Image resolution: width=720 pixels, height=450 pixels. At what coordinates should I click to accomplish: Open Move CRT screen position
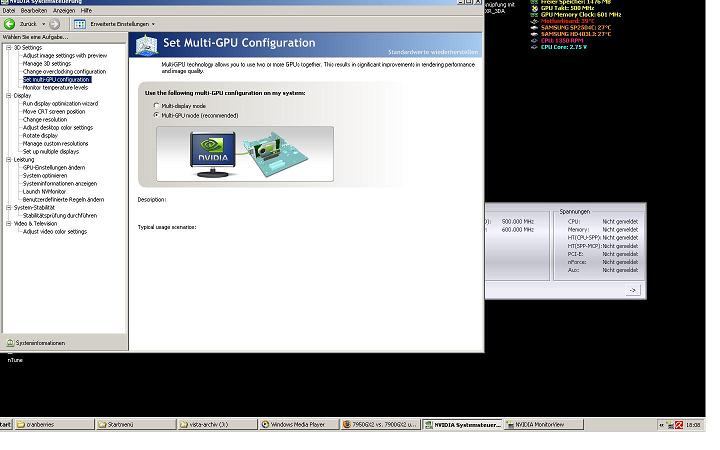[x=54, y=112]
